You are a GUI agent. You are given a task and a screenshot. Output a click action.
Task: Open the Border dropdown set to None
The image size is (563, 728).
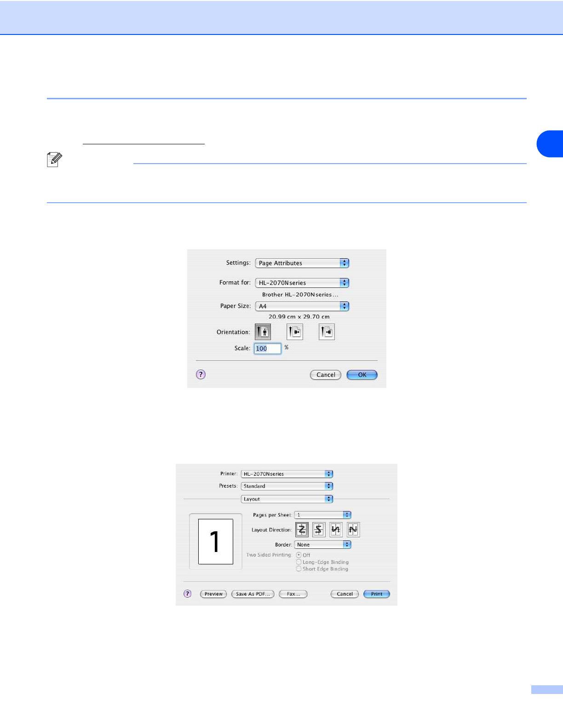[322, 545]
